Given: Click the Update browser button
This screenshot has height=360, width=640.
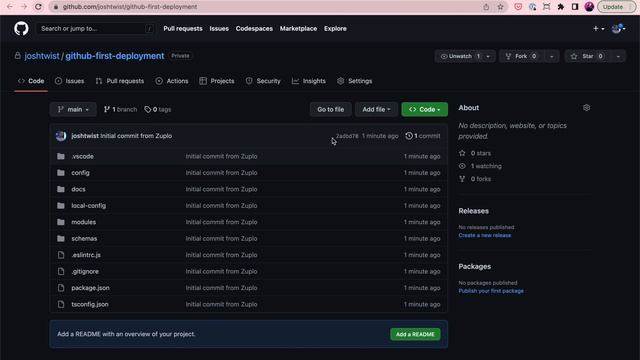Looking at the screenshot, I should [616, 7].
